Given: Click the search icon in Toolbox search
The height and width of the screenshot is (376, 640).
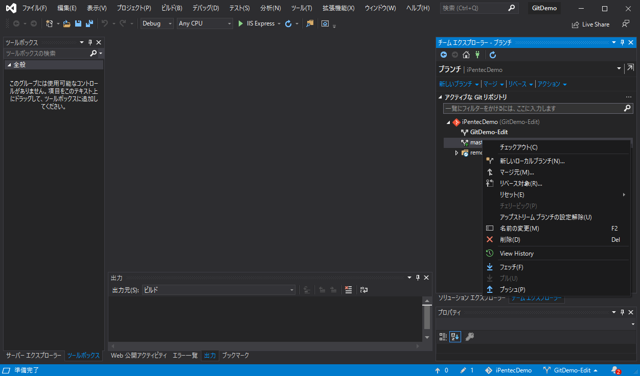Looking at the screenshot, I should pyautogui.click(x=93, y=53).
